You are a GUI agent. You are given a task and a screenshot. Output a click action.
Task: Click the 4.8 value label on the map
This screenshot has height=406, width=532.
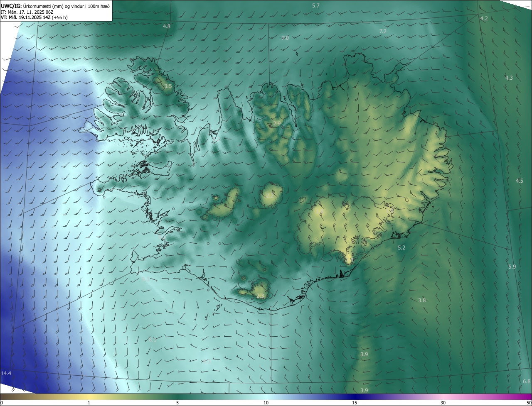[x=167, y=26]
